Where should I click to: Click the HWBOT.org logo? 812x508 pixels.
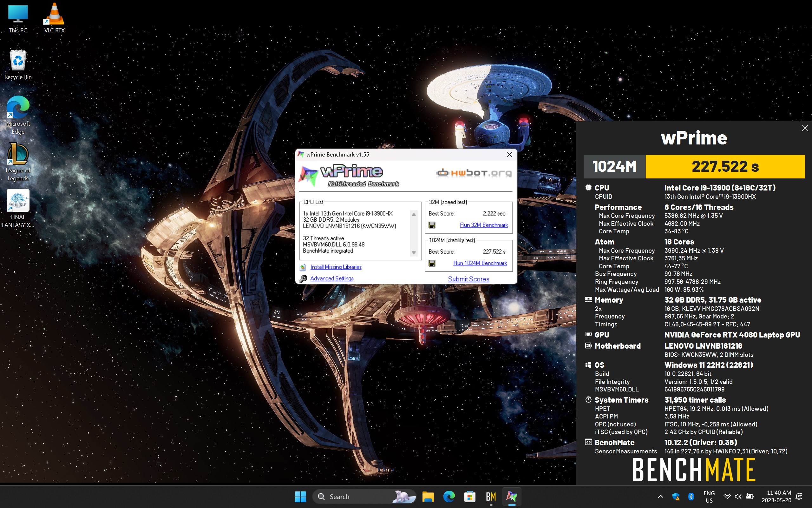point(474,173)
